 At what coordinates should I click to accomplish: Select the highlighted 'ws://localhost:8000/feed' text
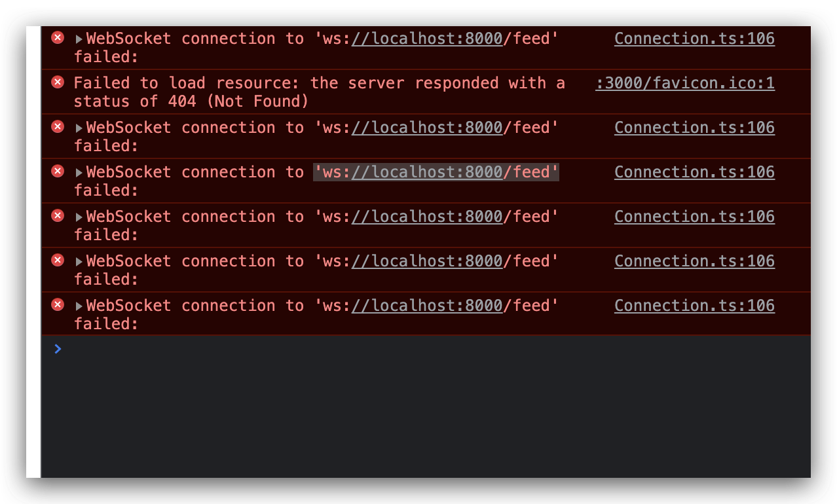(436, 171)
